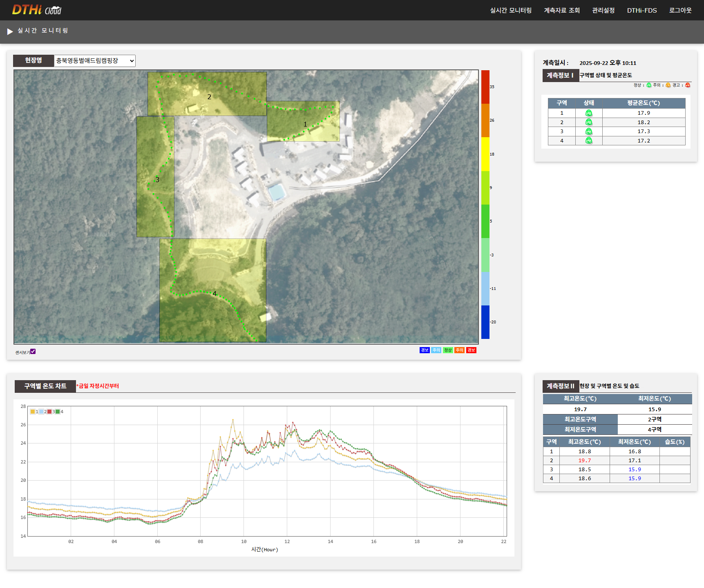Image resolution: width=704 pixels, height=588 pixels.
Task: Click the DTHi Cloud logo
Action: [36, 10]
